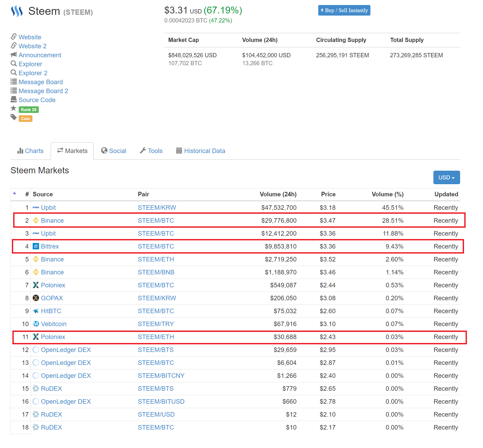Click the list icon beside Message Board 2

point(14,90)
